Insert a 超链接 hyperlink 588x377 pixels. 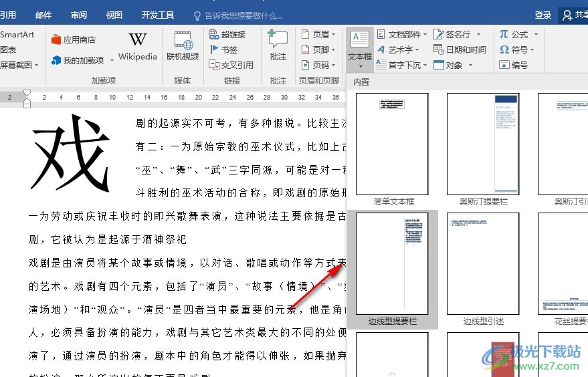(x=227, y=35)
